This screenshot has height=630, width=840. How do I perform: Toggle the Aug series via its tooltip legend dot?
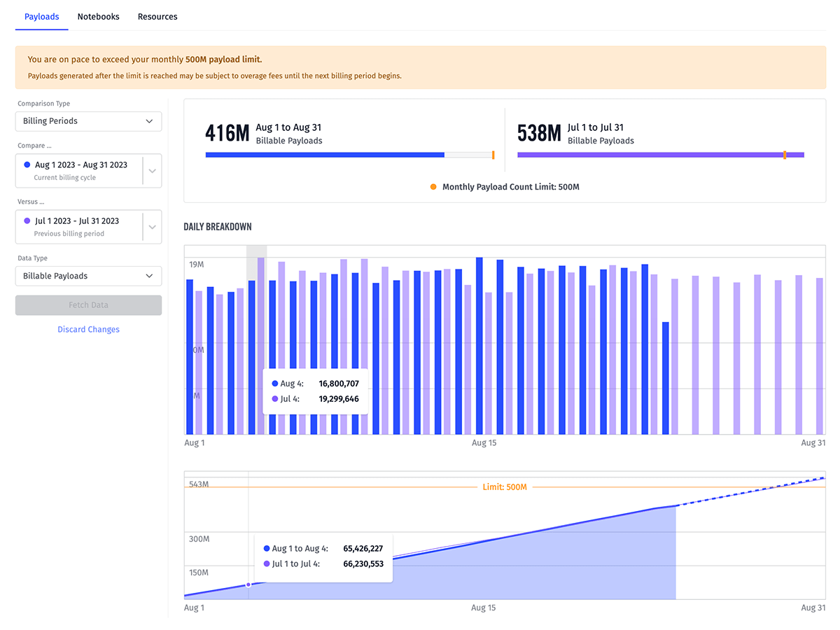[x=275, y=383]
